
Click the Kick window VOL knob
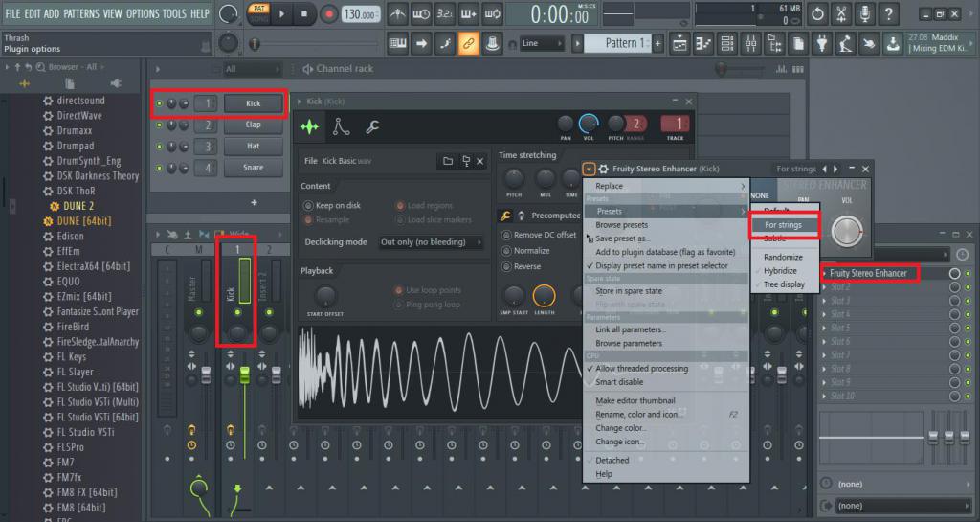(589, 124)
